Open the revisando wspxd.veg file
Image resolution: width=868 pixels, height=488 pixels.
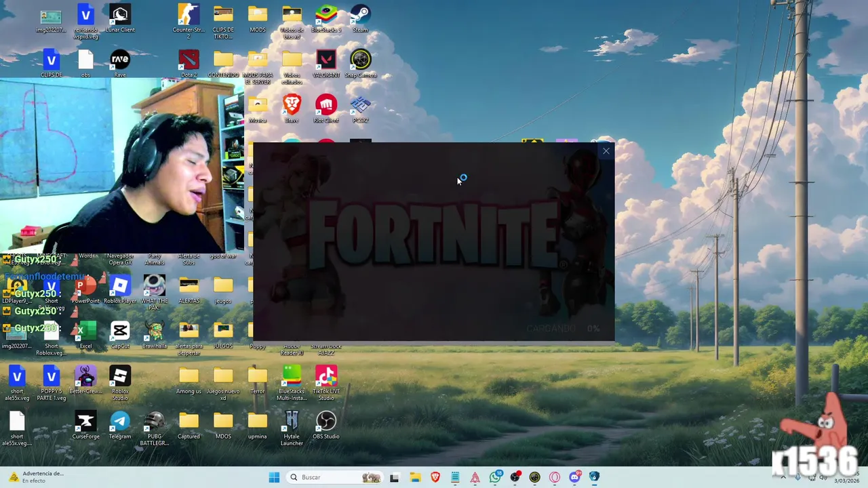[x=85, y=22]
